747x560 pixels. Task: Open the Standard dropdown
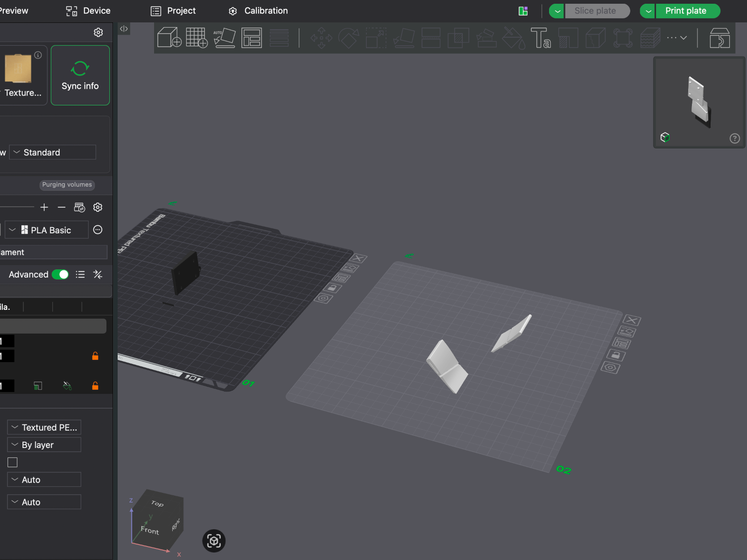pyautogui.click(x=53, y=152)
